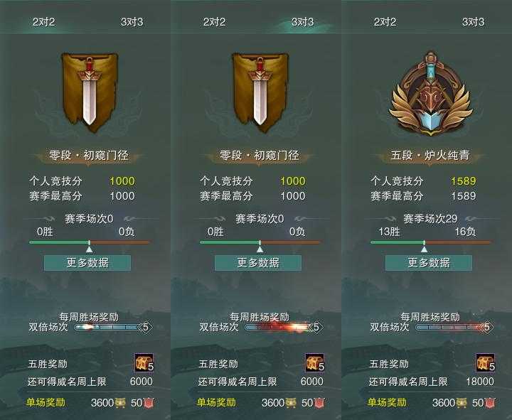Click the five-win reward item icon in middle panel
512x420 pixels.
click(x=315, y=362)
